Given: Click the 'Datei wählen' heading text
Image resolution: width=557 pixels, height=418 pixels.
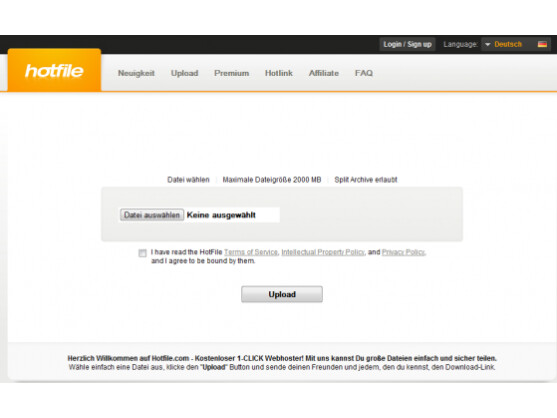Looking at the screenshot, I should (x=188, y=180).
